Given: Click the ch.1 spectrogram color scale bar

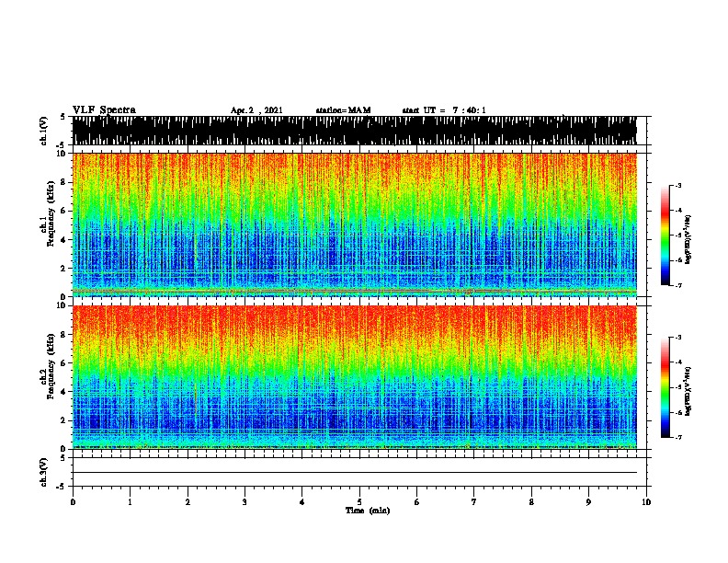Looking at the screenshot, I should coord(665,236).
